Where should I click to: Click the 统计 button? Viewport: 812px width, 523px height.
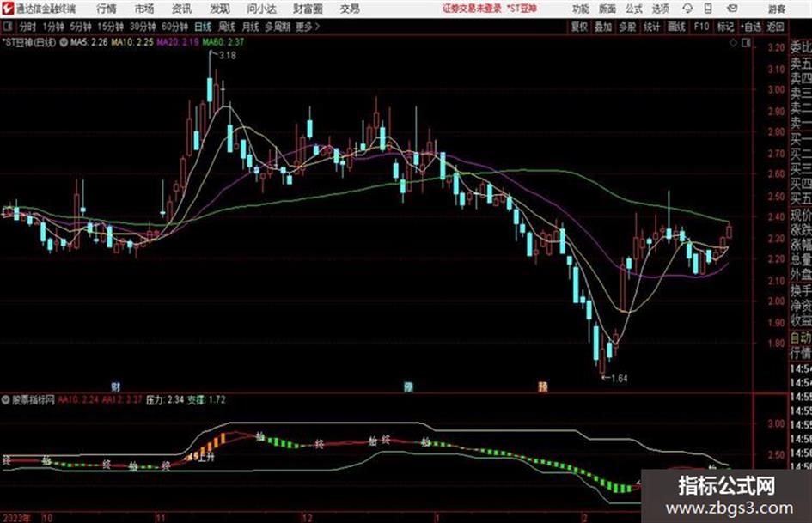[x=651, y=27]
